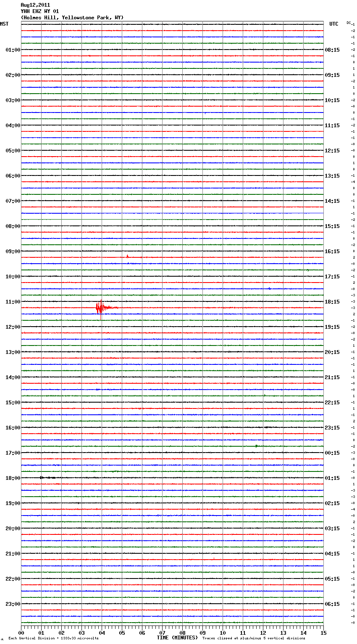Click the date text "Aug12,2011"

click(35, 5)
